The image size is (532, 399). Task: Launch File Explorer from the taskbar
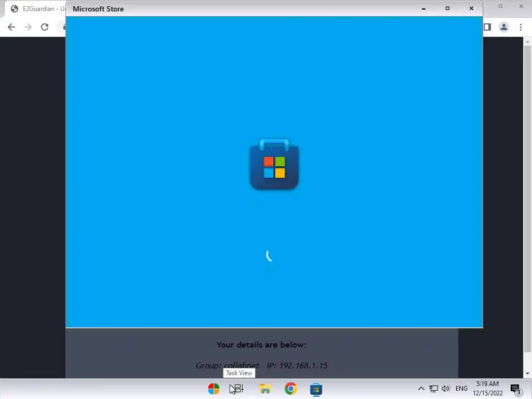[265, 389]
